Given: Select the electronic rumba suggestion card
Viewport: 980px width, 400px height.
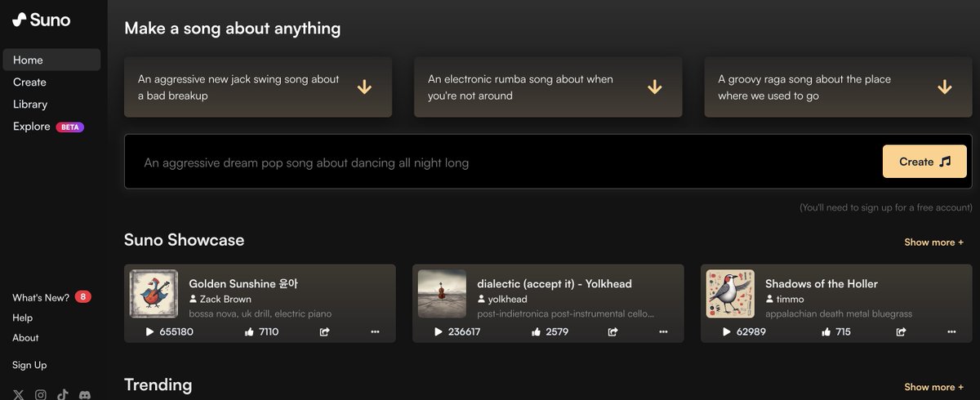Looking at the screenshot, I should [x=548, y=87].
